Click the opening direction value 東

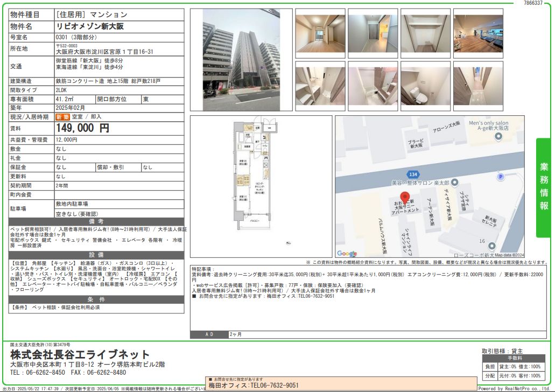pyautogui.click(x=145, y=99)
